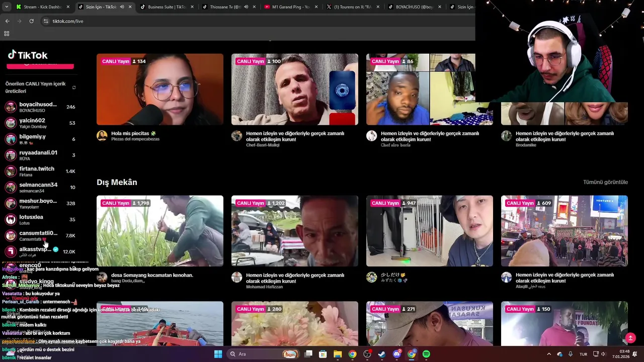Click the taskbar Ara search box
This screenshot has height=362, width=644.
pos(263,354)
